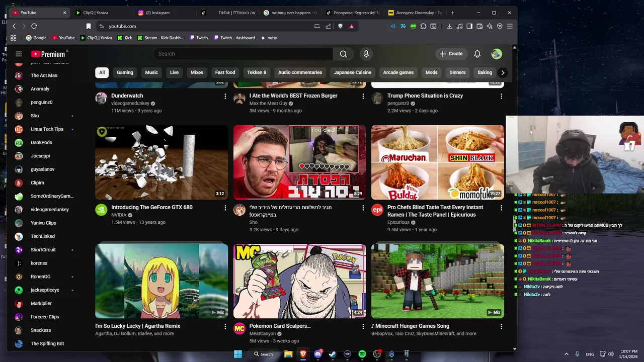Open YouTube notifications bell
The height and width of the screenshot is (362, 644).
click(477, 54)
